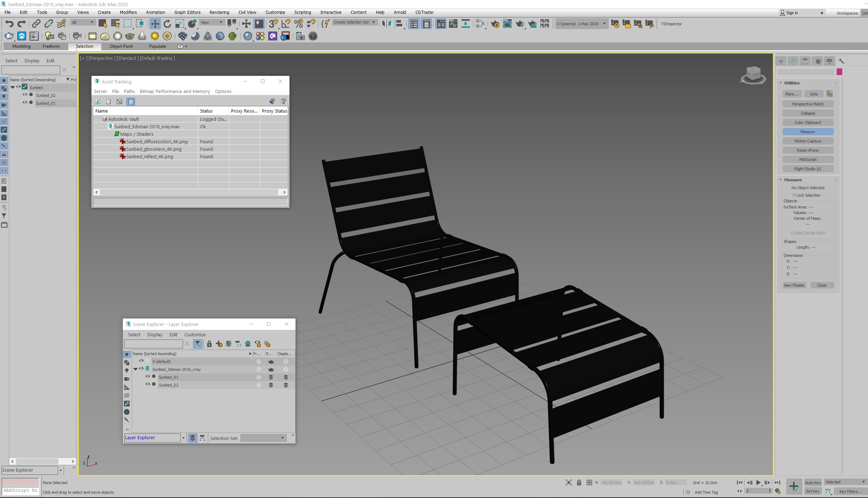Viewport: 868px width, 498px height.
Task: Click the Rotate tool icon
Action: (x=167, y=24)
